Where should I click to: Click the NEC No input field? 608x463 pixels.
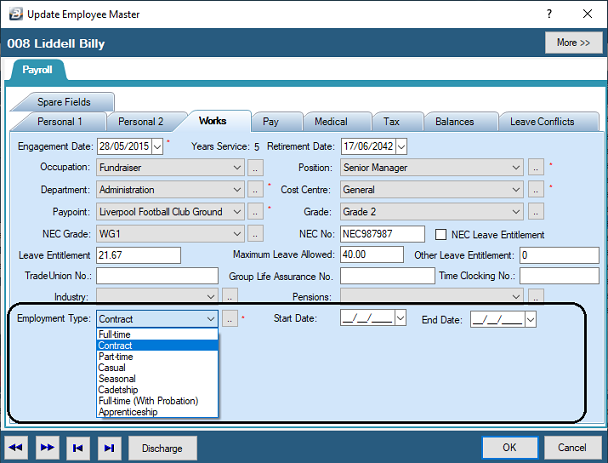(x=382, y=234)
